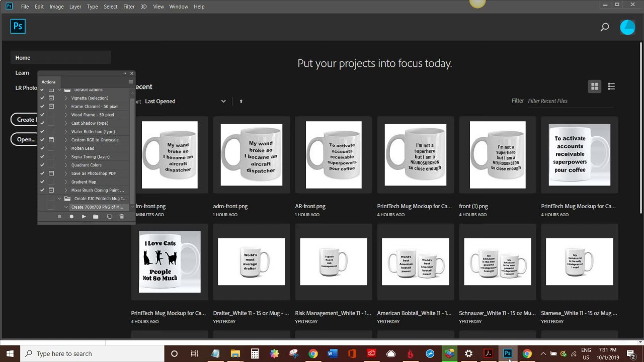Screen dimensions: 644x362
Task: Click the Open... button
Action: pyautogui.click(x=25, y=139)
